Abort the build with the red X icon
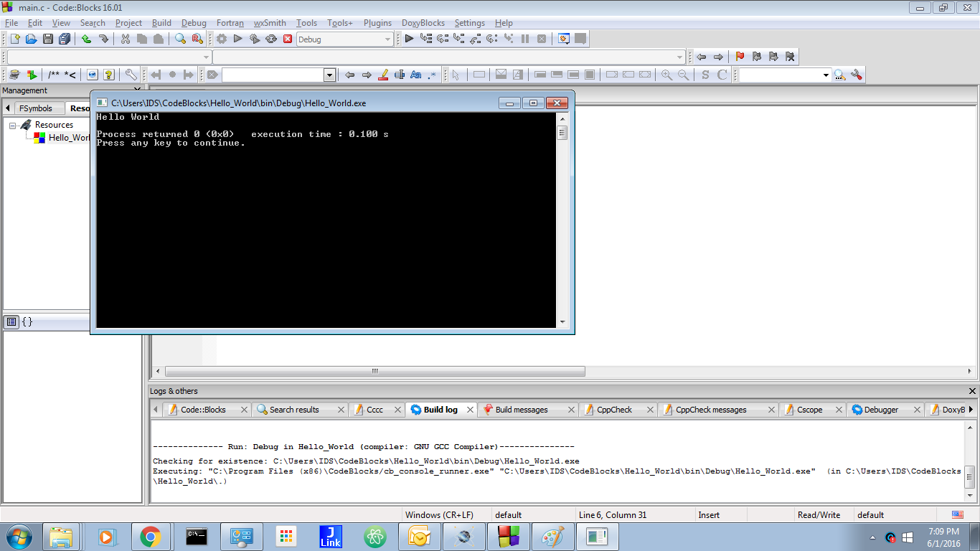Screen dimensions: 980x551 (288, 39)
